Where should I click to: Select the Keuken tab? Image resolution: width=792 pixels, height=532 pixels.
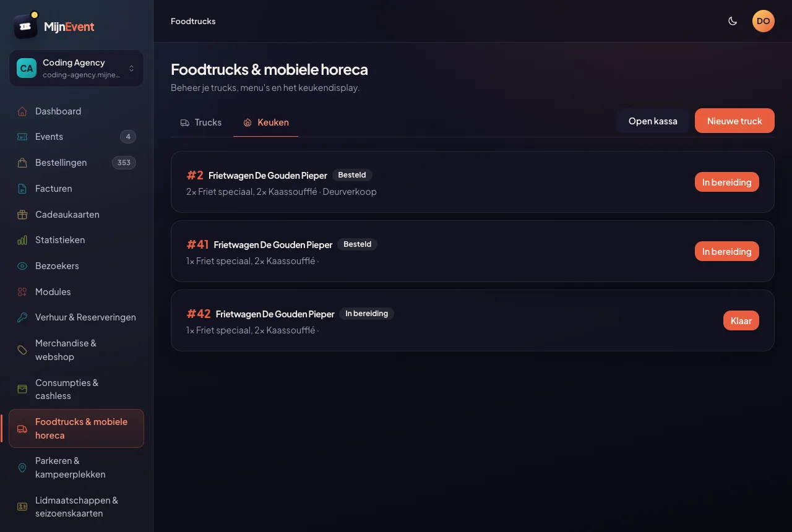point(265,122)
